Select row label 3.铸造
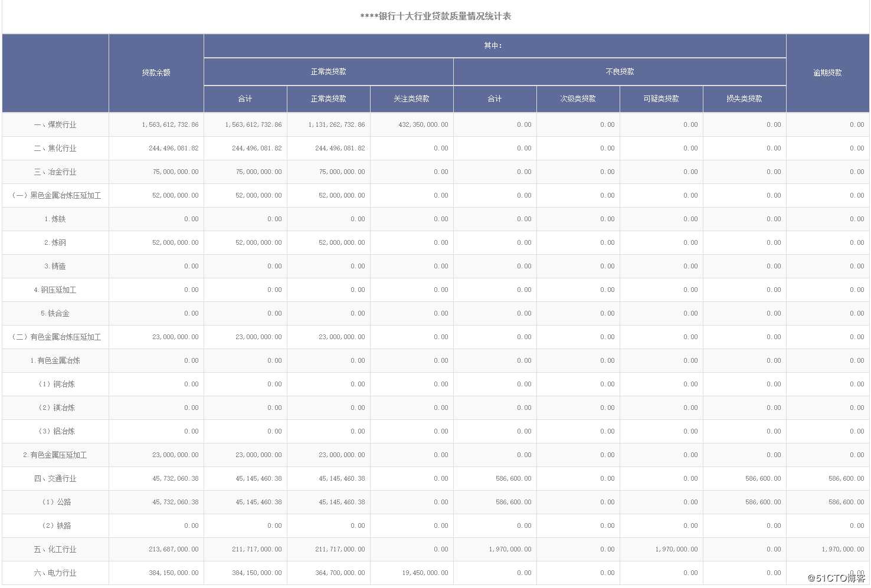871x588 pixels. click(55, 266)
